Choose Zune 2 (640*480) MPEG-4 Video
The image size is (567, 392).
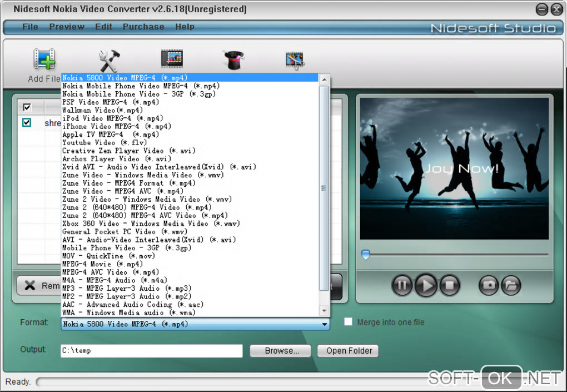[x=190, y=207]
